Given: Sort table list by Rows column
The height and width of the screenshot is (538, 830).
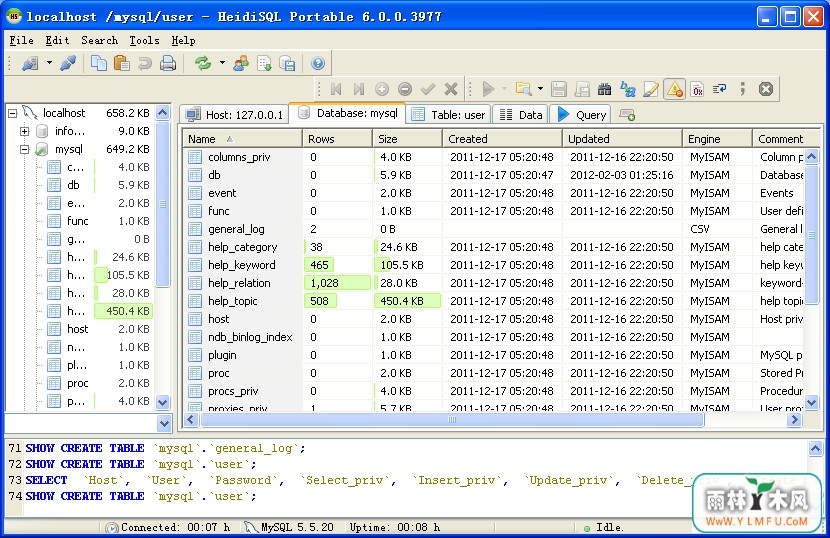Looking at the screenshot, I should pos(337,139).
